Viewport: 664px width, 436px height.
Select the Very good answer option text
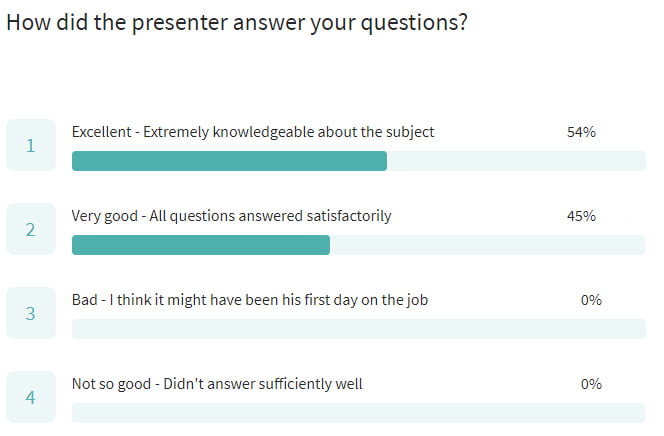click(x=231, y=216)
